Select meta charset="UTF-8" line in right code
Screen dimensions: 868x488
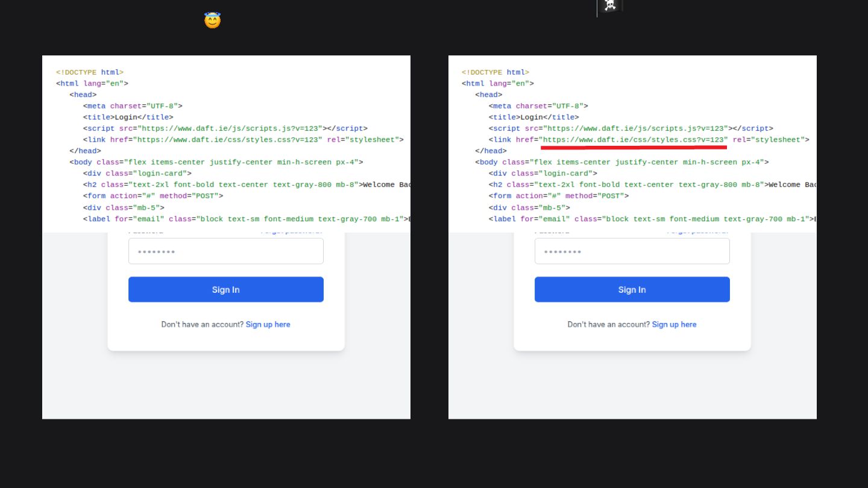pos(538,105)
